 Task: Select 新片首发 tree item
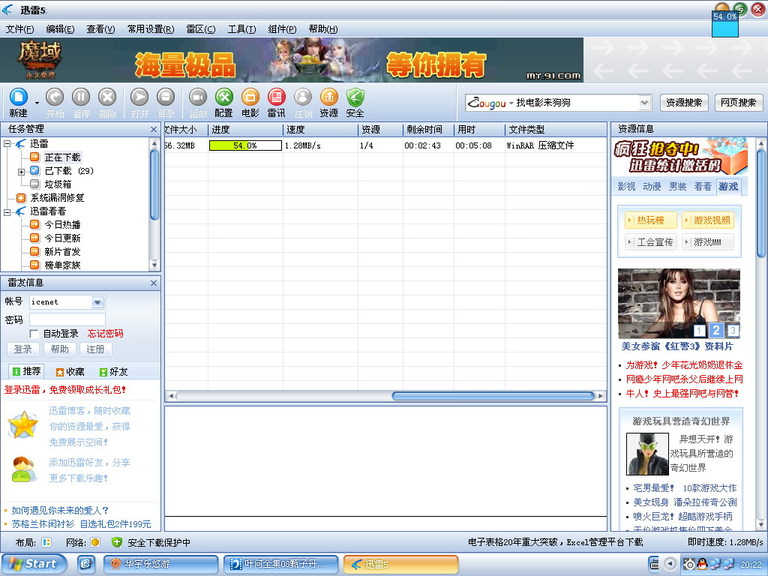coord(62,252)
